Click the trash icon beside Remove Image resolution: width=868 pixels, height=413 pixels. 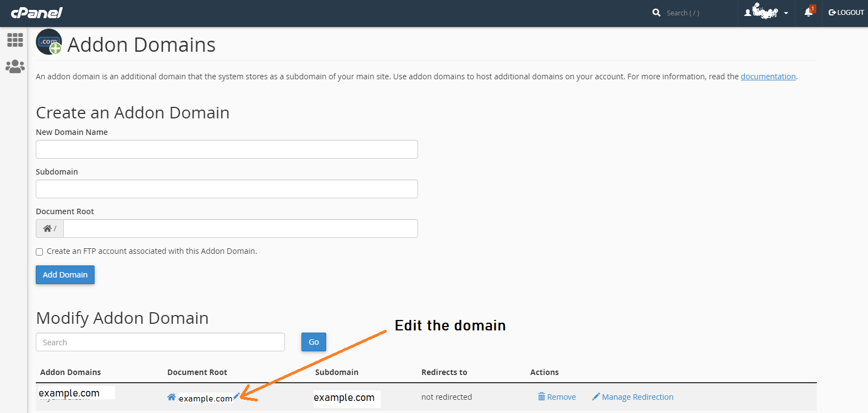pos(541,396)
